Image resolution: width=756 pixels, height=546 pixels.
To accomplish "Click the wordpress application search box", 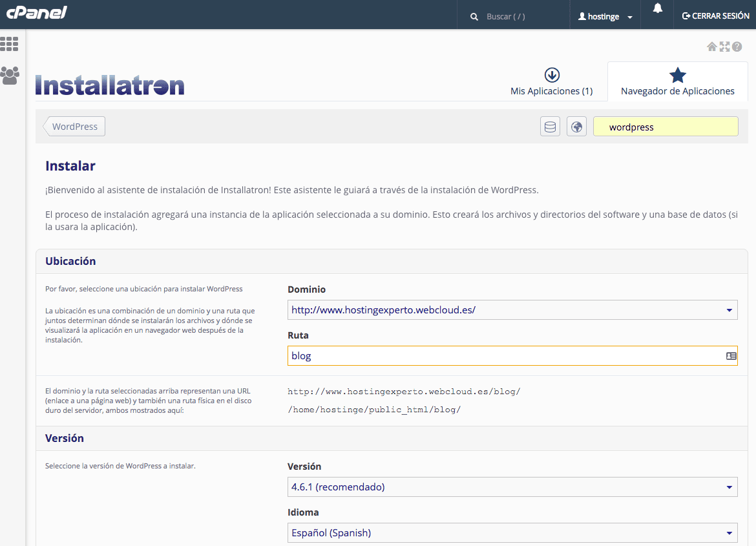I will click(x=666, y=127).
